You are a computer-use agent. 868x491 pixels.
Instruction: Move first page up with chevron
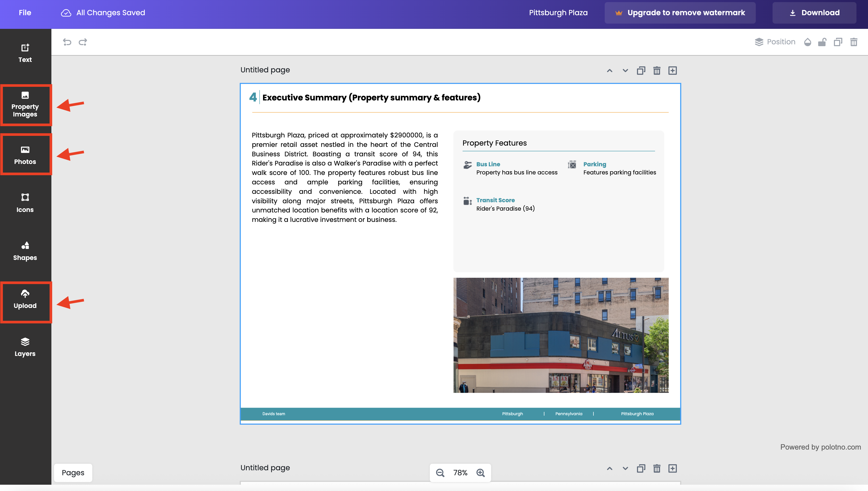[x=609, y=71]
